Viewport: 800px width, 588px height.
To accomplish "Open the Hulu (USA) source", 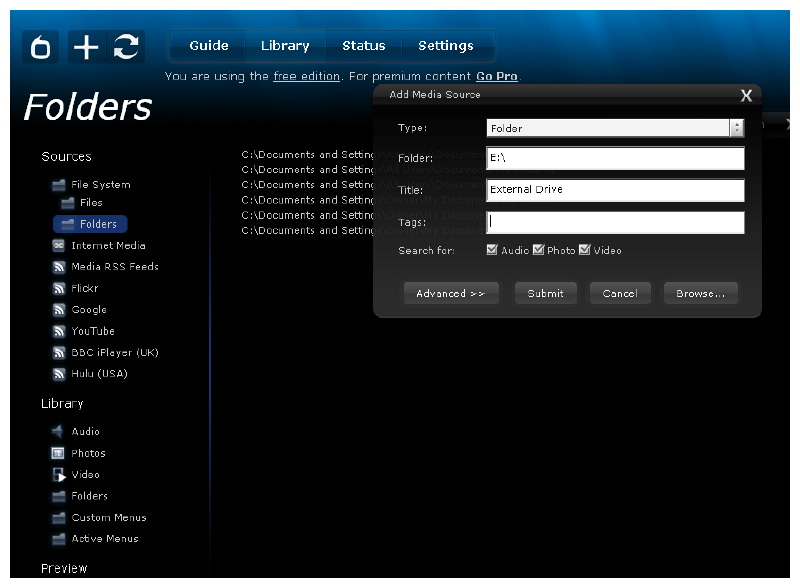I will click(99, 374).
